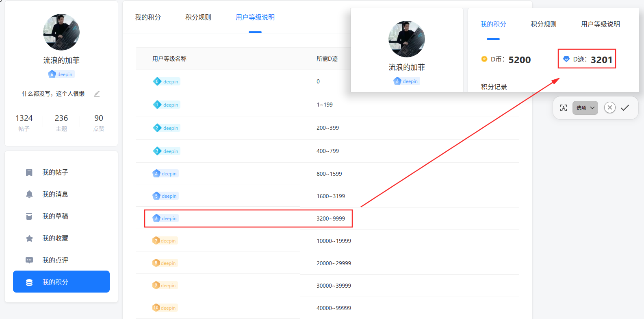Click the level 8 deepin badge
The height and width of the screenshot is (319, 644).
click(165, 263)
